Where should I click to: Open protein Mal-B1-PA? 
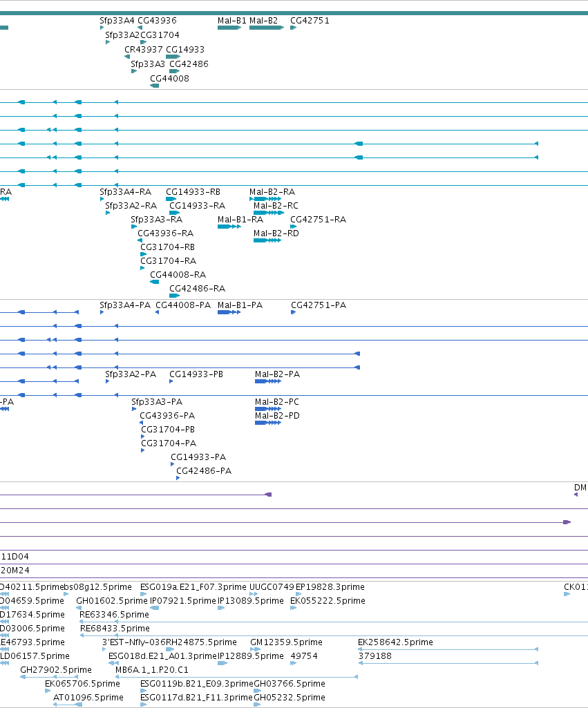click(x=240, y=306)
